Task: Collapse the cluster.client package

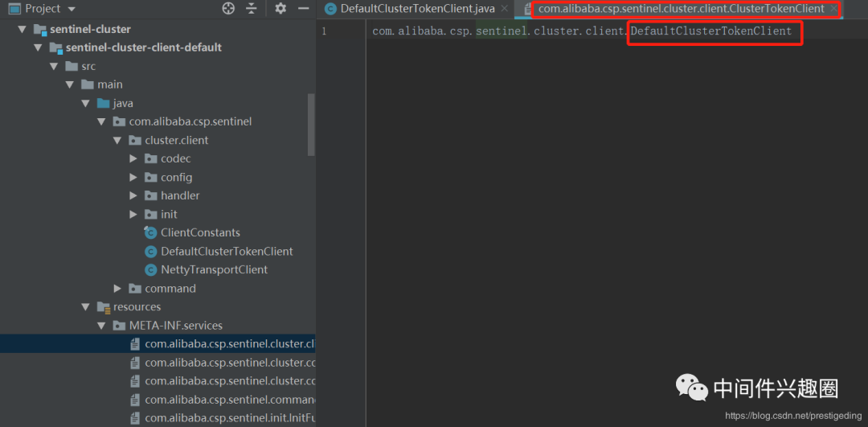Action: point(117,141)
